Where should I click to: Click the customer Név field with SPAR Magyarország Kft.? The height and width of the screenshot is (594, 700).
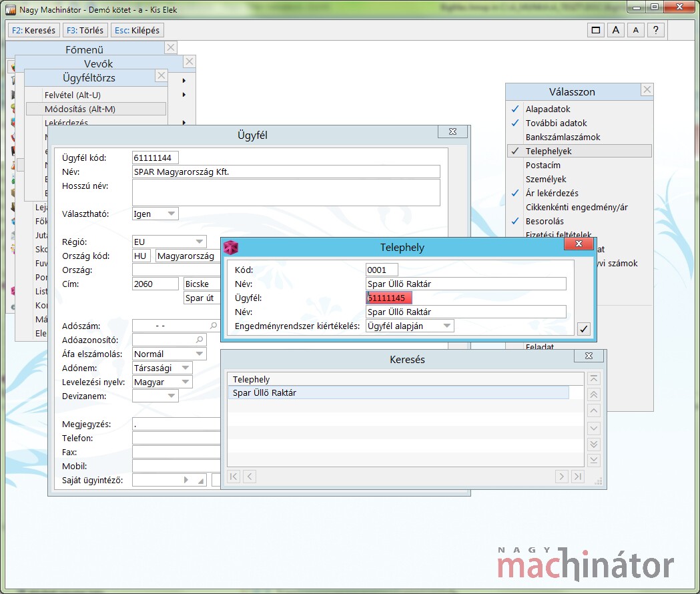point(286,172)
